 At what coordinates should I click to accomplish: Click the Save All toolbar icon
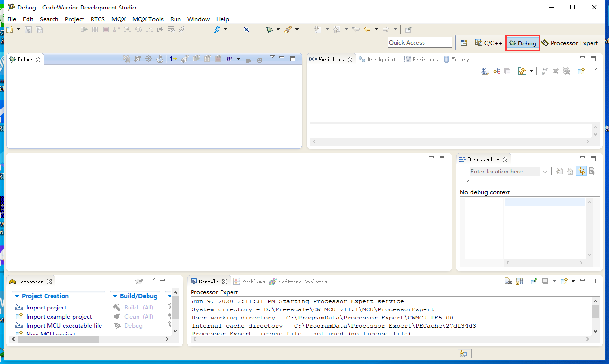[x=39, y=29]
